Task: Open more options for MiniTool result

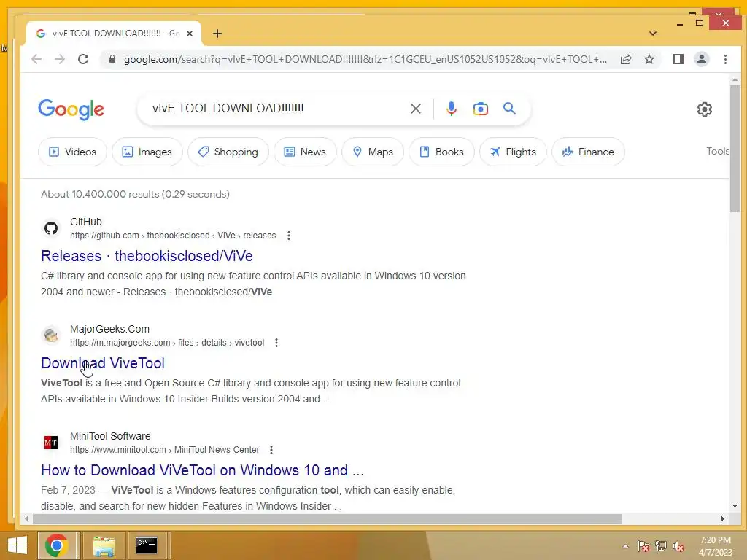Action: tap(271, 449)
